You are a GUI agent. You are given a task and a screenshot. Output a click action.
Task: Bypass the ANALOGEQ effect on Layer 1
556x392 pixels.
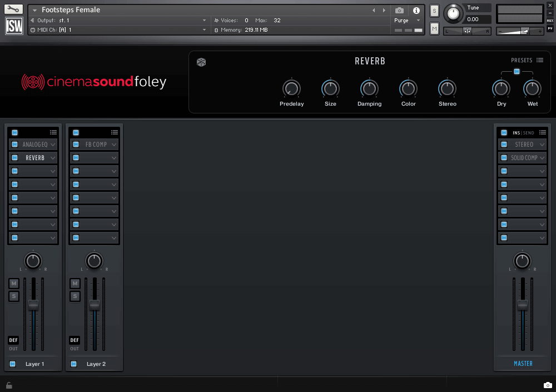[14, 145]
